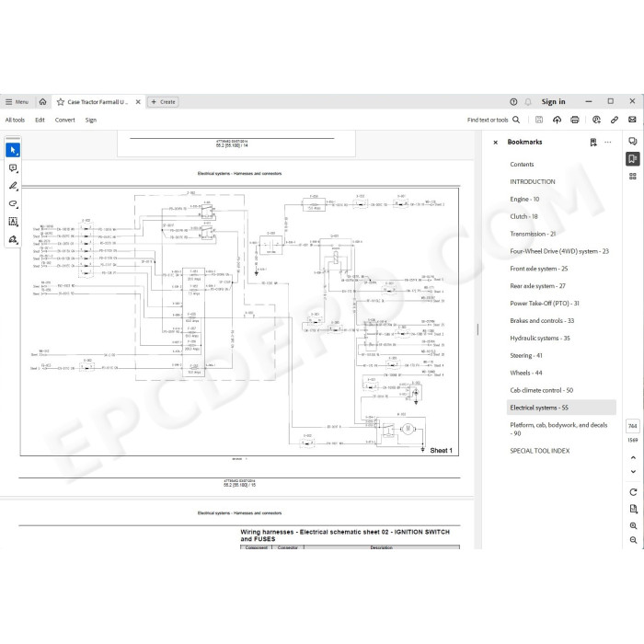Image resolution: width=644 pixels, height=644 pixels.
Task: Open the help question mark icon
Action: pyautogui.click(x=513, y=102)
